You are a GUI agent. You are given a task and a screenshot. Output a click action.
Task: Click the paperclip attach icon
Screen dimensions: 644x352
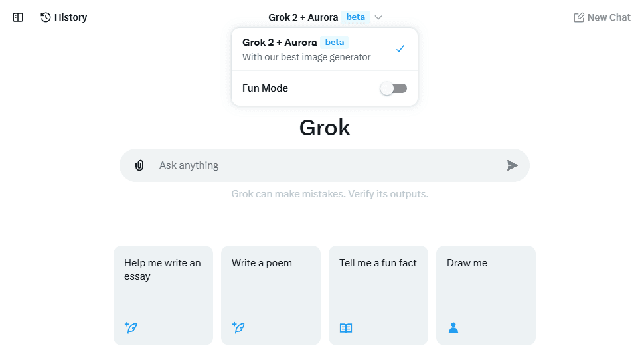pos(139,165)
